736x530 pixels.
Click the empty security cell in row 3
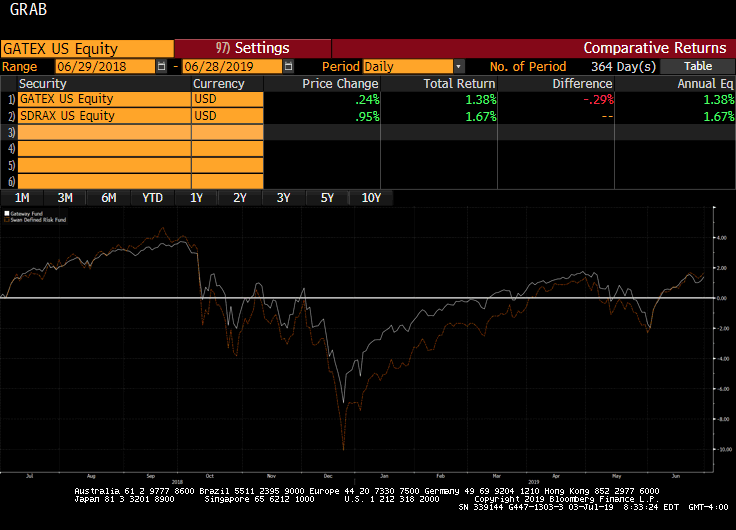[104, 132]
